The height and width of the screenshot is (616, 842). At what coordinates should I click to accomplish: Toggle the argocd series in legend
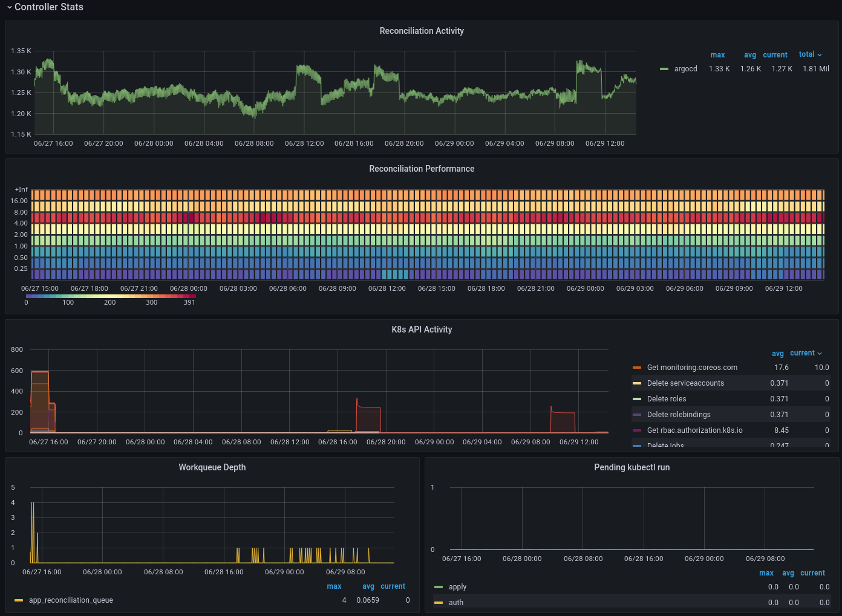(686, 69)
